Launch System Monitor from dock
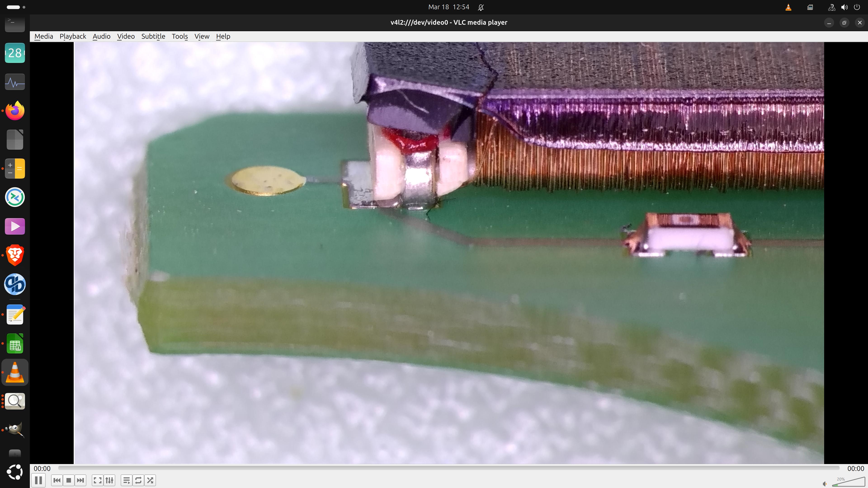The image size is (868, 488). [15, 82]
